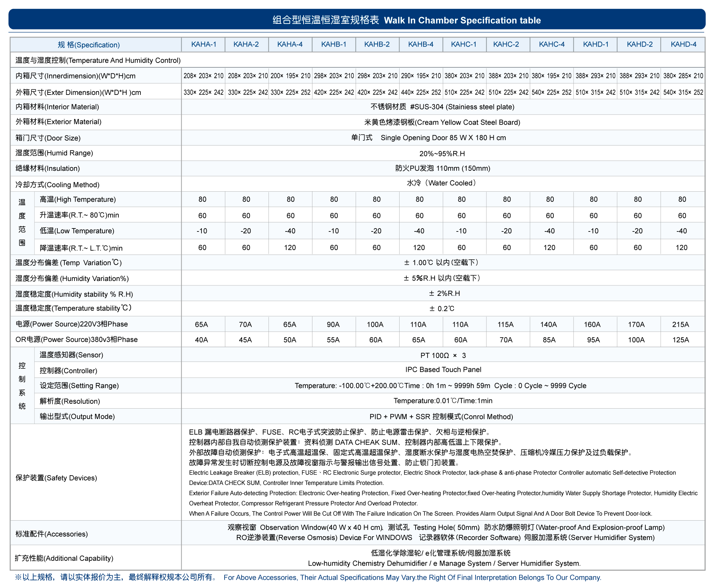Click the '保护装置(Safety Devices)' row label
715x588 pixels.
(56, 478)
